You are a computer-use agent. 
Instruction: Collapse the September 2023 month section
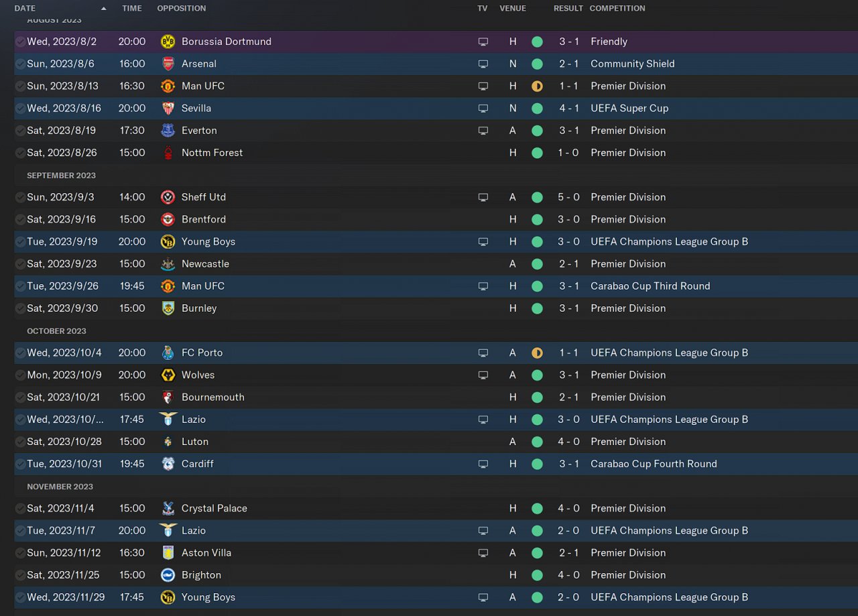[x=61, y=176]
